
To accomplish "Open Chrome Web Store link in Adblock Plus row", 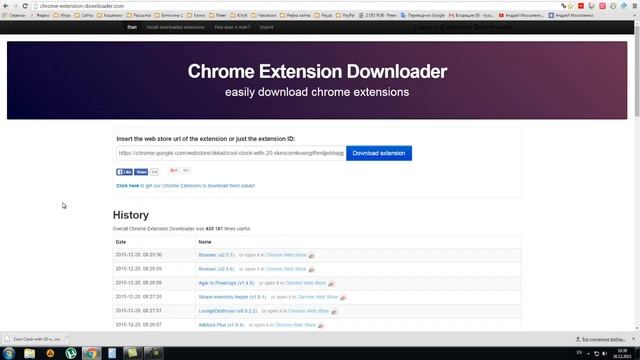I will point(295,325).
